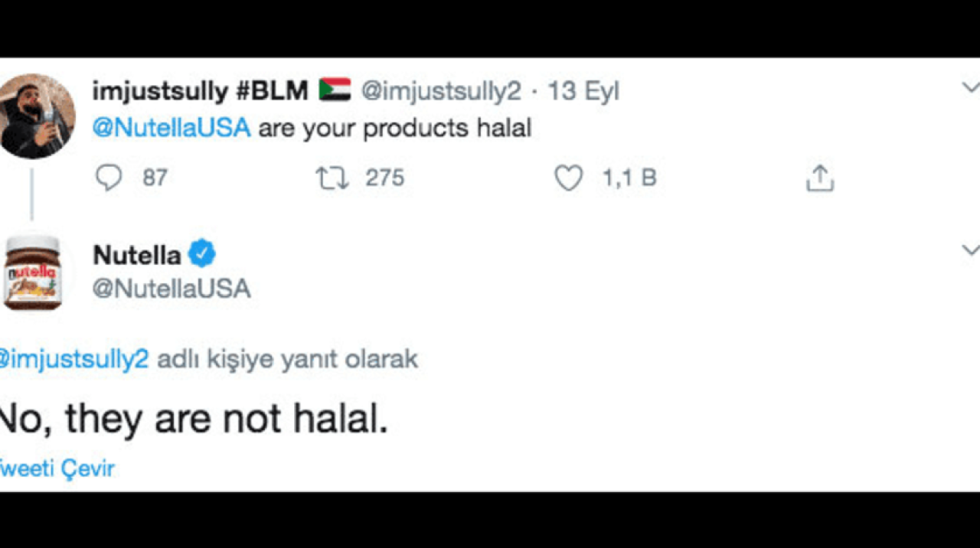Click the reply speech bubble icon
The width and height of the screenshot is (980, 548).
[x=109, y=178]
